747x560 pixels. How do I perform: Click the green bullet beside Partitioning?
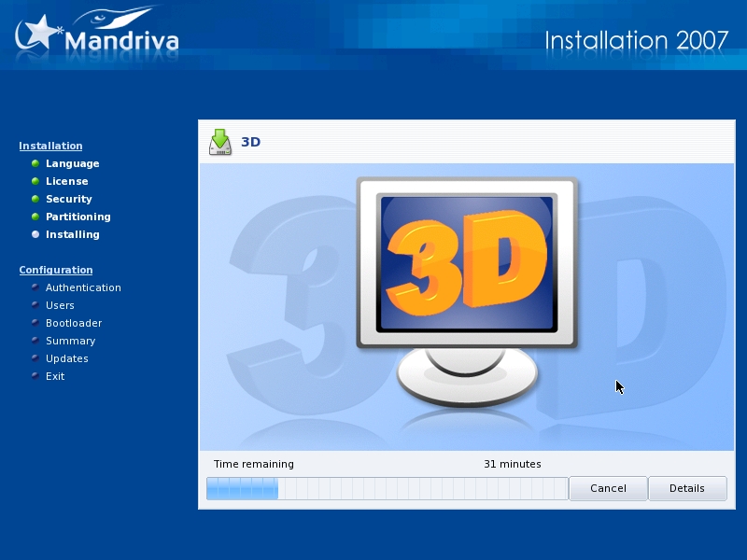point(35,217)
